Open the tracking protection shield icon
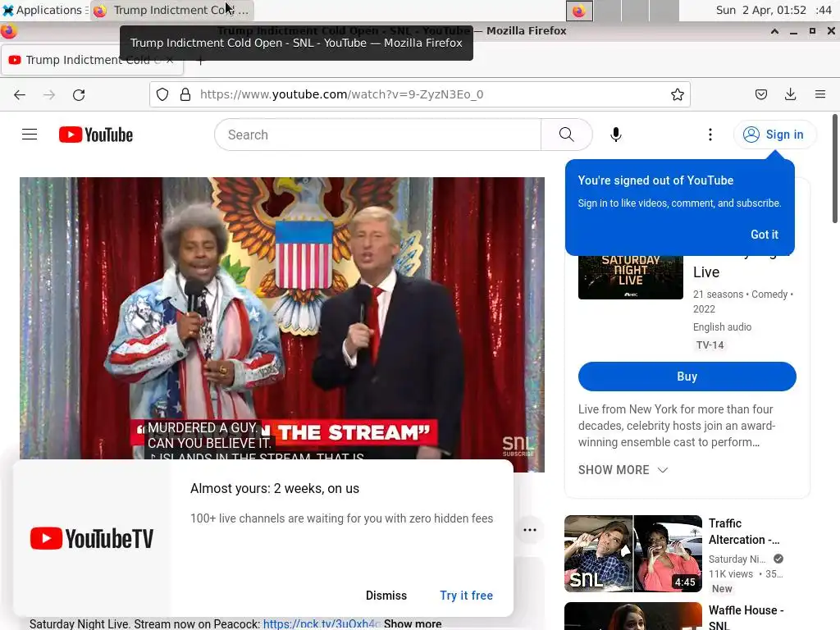Screen dimensions: 840x630 click(x=162, y=95)
